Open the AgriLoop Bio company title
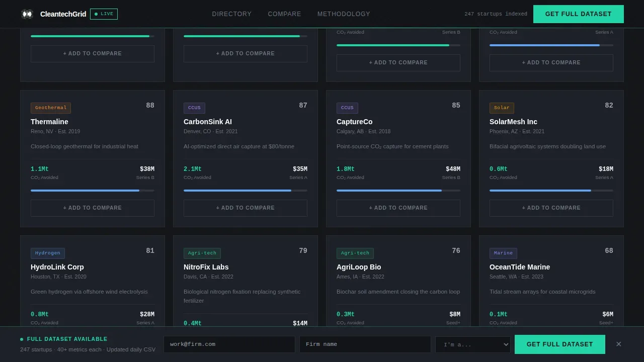 coord(359,267)
